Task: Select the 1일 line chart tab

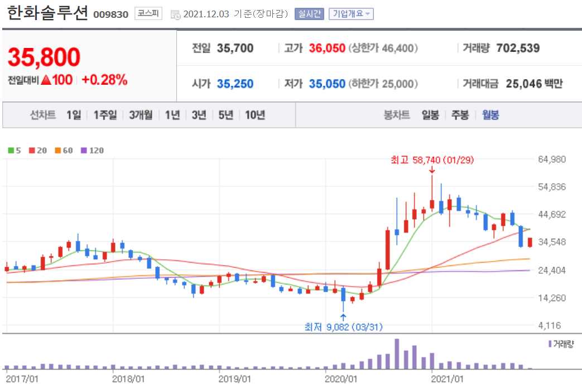Action: 74,115
